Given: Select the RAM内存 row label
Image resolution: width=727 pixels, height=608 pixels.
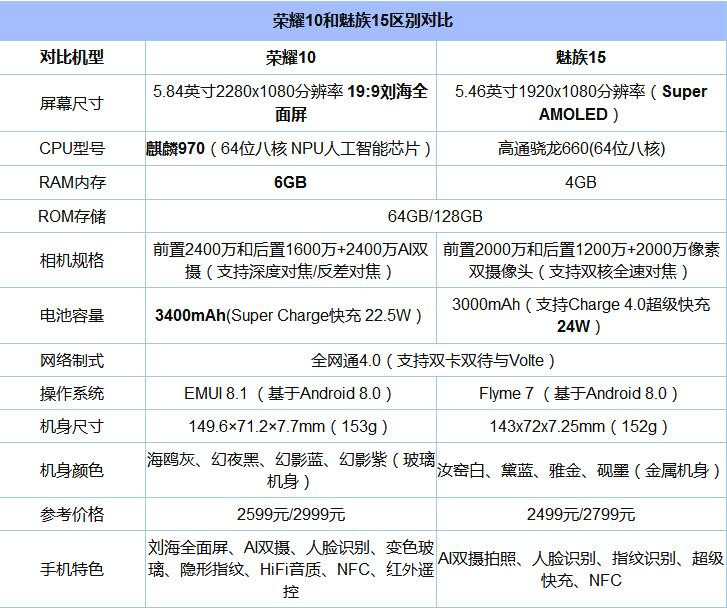Looking at the screenshot, I should click(72, 182).
